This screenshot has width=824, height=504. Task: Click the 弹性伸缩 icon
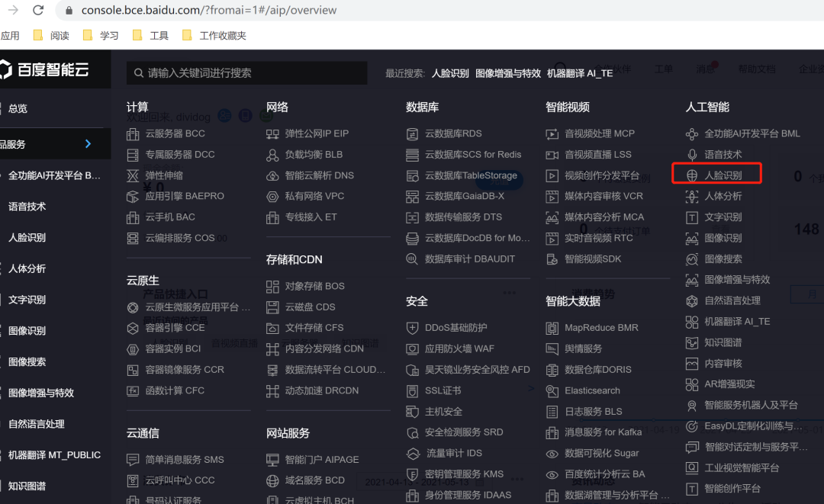point(133,176)
